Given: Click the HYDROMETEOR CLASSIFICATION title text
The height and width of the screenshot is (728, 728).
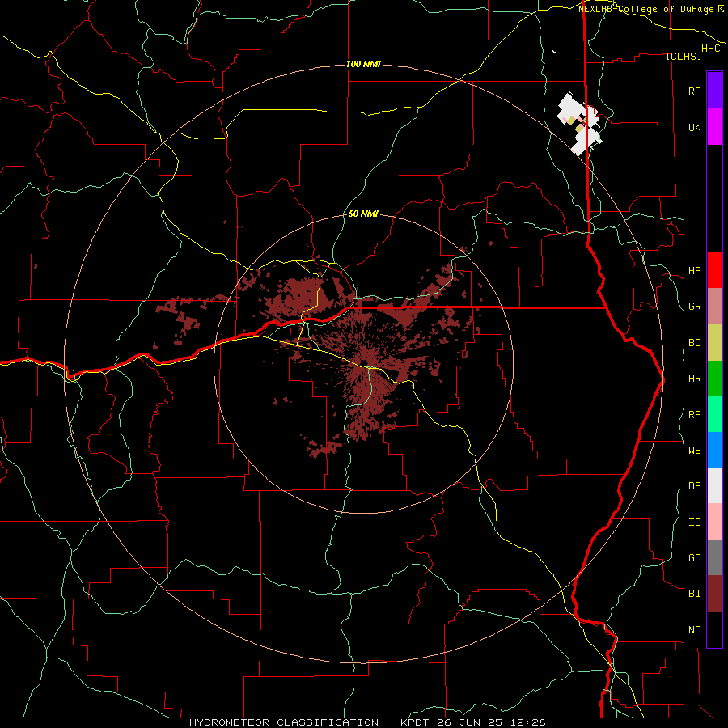Looking at the screenshot, I should [x=284, y=722].
